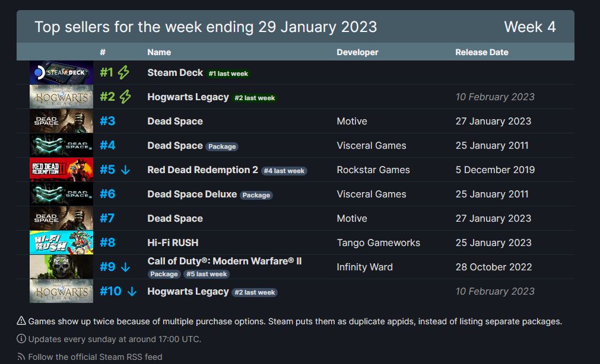Click the info icon beside update schedule
The width and height of the screenshot is (600, 364).
(x=21, y=339)
